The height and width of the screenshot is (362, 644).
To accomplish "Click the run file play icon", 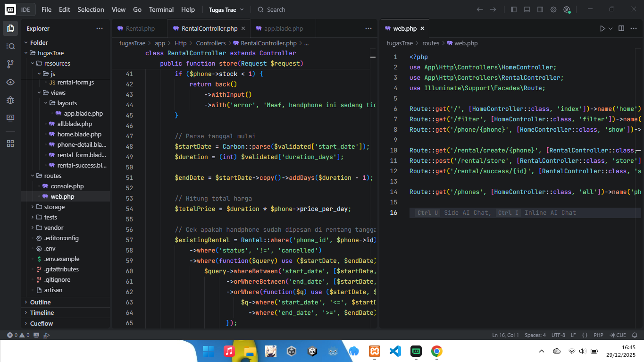I will tap(602, 29).
